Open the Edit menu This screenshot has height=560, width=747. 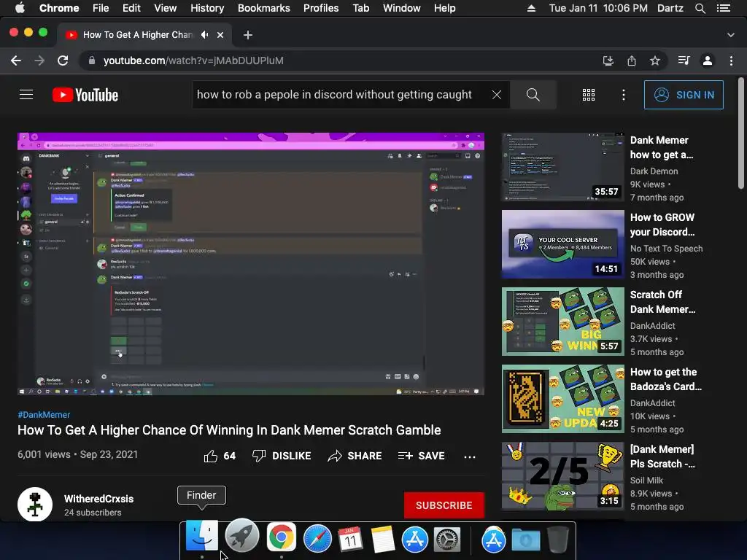point(131,8)
